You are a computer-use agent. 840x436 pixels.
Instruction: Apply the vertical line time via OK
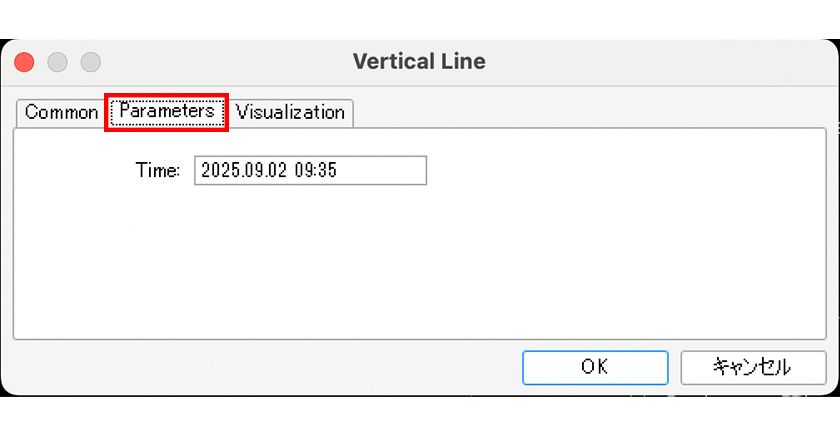tap(594, 367)
